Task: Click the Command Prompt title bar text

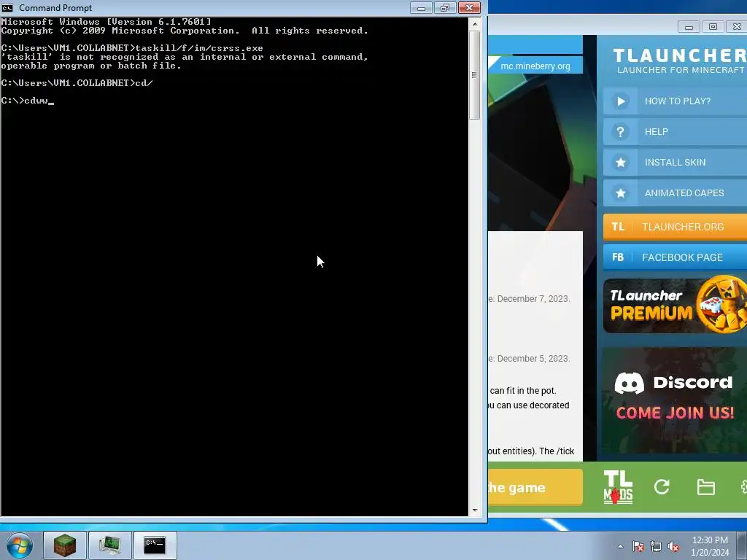Action: 55,7
